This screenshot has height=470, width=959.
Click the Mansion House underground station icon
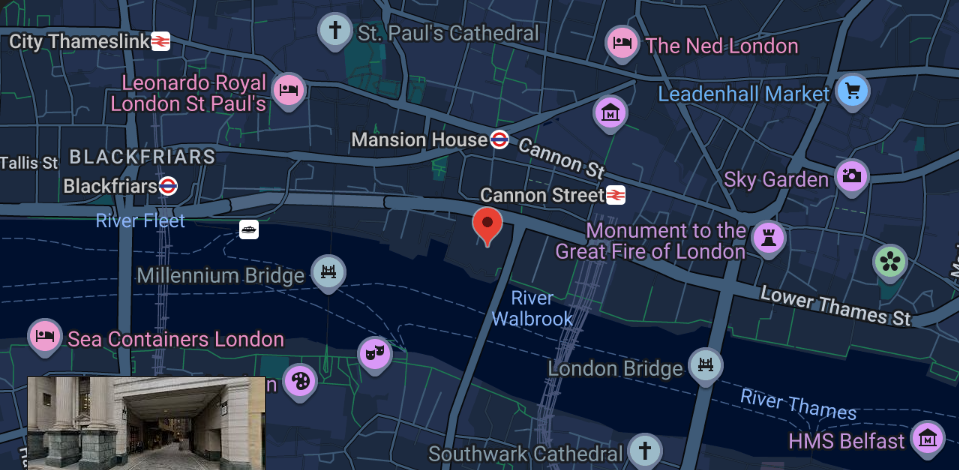point(500,140)
